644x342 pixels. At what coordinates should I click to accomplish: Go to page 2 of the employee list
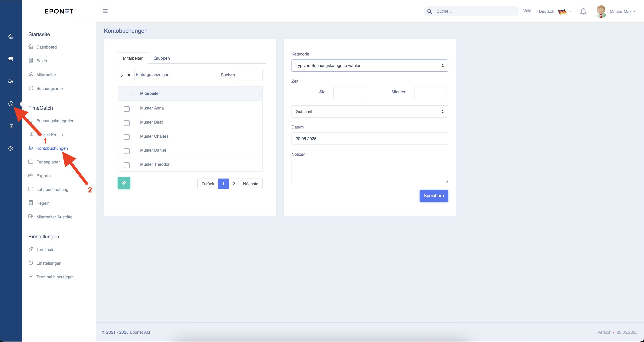click(234, 184)
